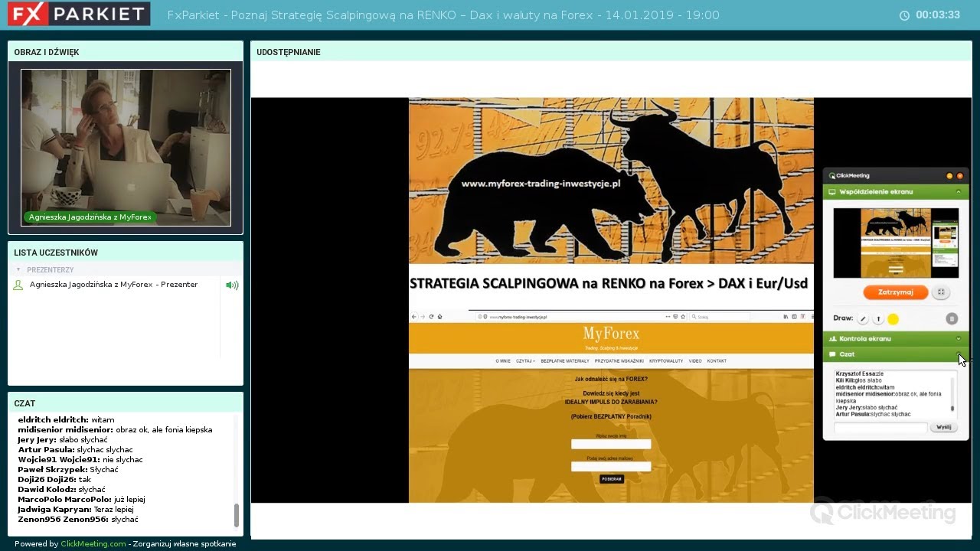The image size is (980, 551).
Task: Click Agnieszka Jagodzińska row in participants list
Action: pos(114,285)
